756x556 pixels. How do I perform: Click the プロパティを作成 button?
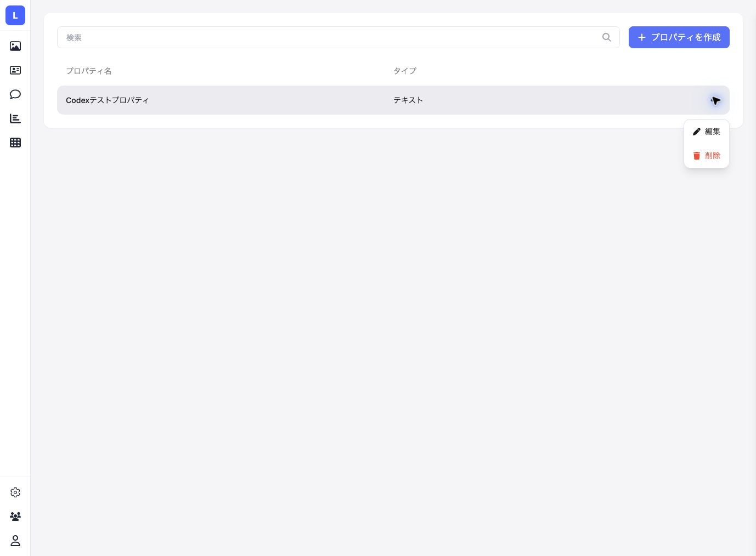(679, 37)
